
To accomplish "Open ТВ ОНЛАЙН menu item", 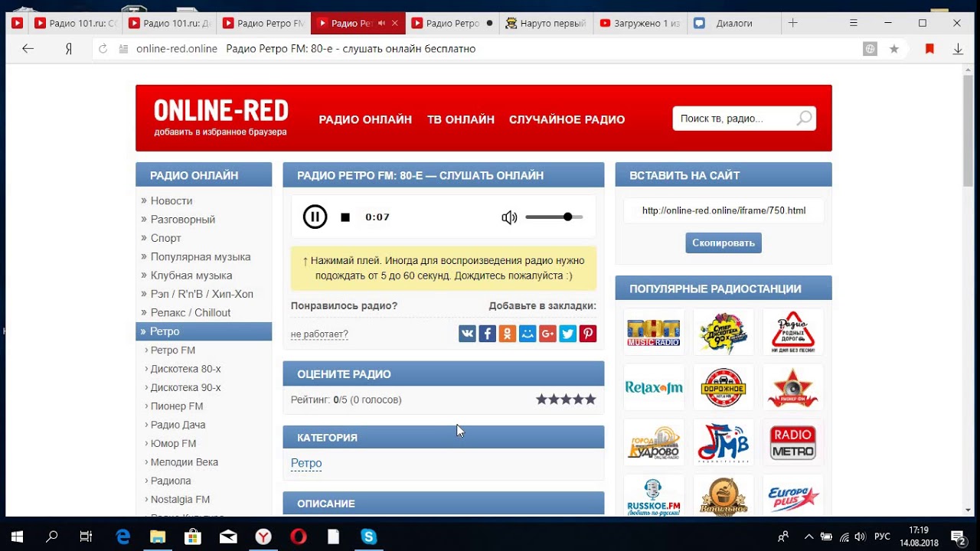I will pos(461,119).
